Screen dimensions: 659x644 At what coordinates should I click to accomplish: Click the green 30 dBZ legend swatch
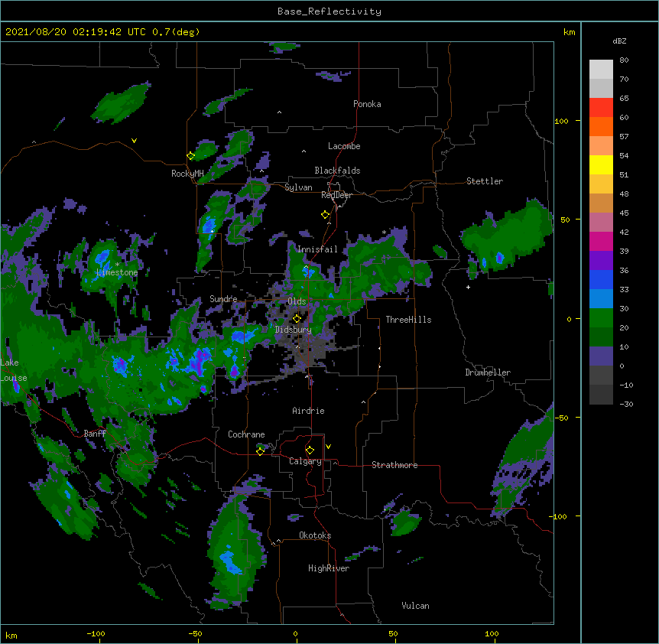point(601,318)
